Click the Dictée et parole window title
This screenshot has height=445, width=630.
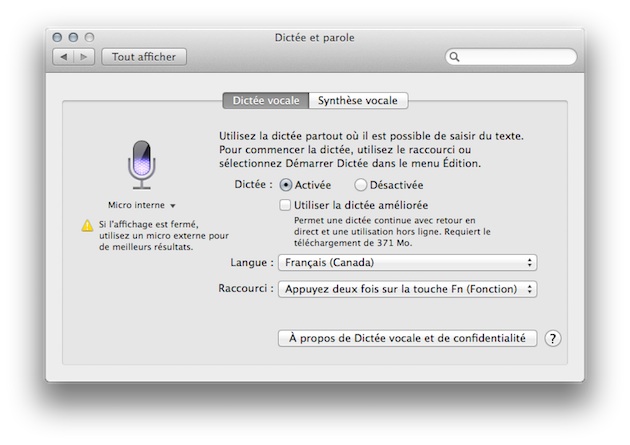pyautogui.click(x=315, y=38)
